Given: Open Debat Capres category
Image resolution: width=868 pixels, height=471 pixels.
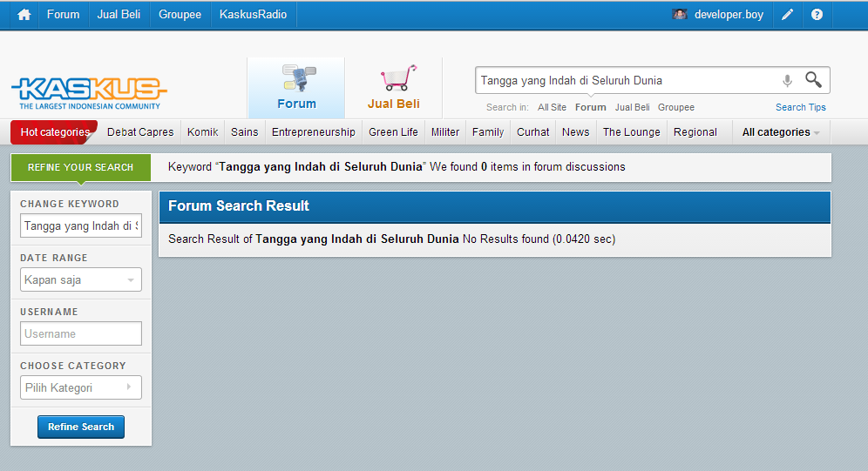Looking at the screenshot, I should [140, 132].
